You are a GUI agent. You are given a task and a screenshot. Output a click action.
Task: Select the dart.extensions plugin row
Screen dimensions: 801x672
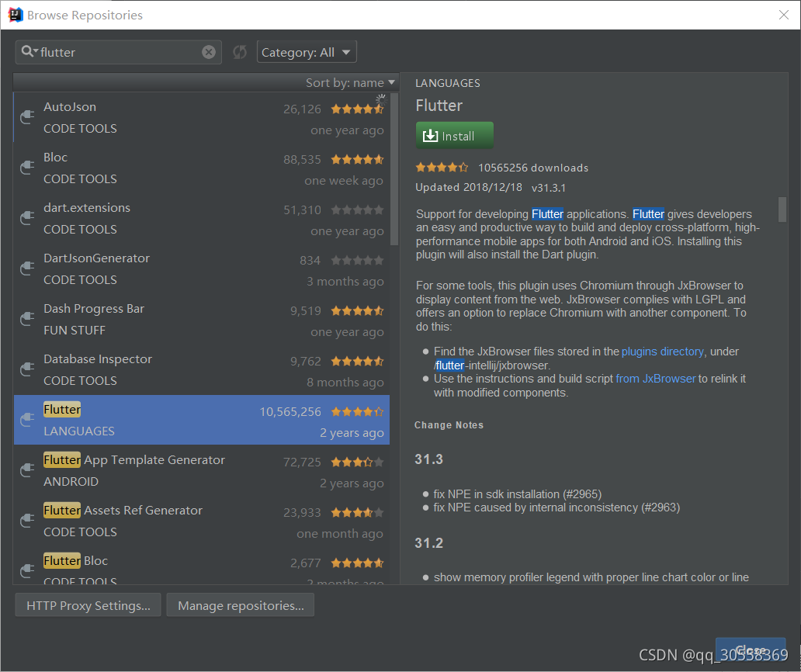[202, 219]
